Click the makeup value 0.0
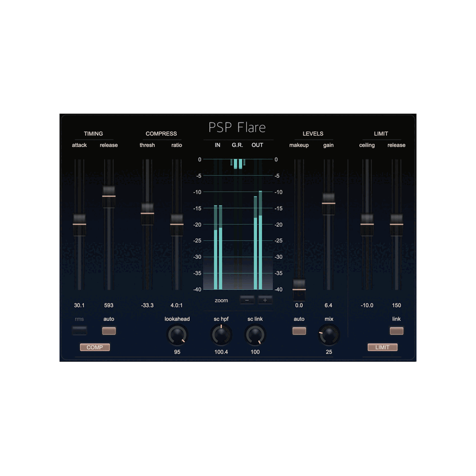 299,305
